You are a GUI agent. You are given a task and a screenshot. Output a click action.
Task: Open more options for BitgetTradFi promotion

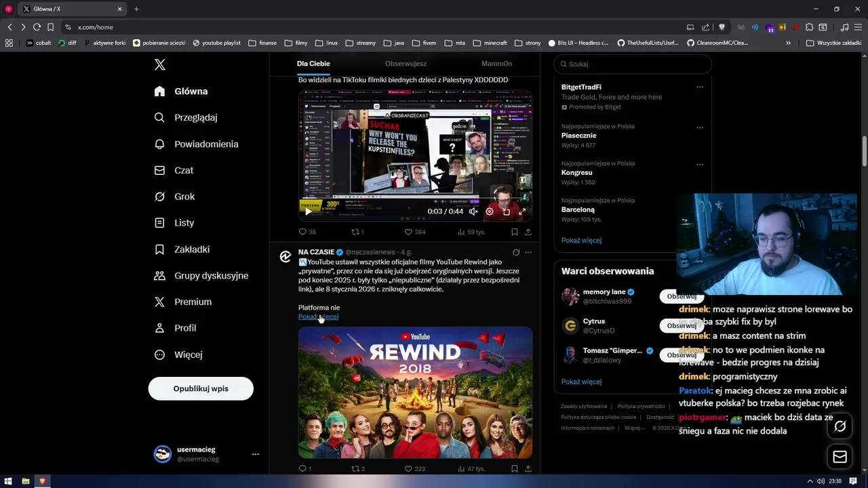[x=700, y=87]
